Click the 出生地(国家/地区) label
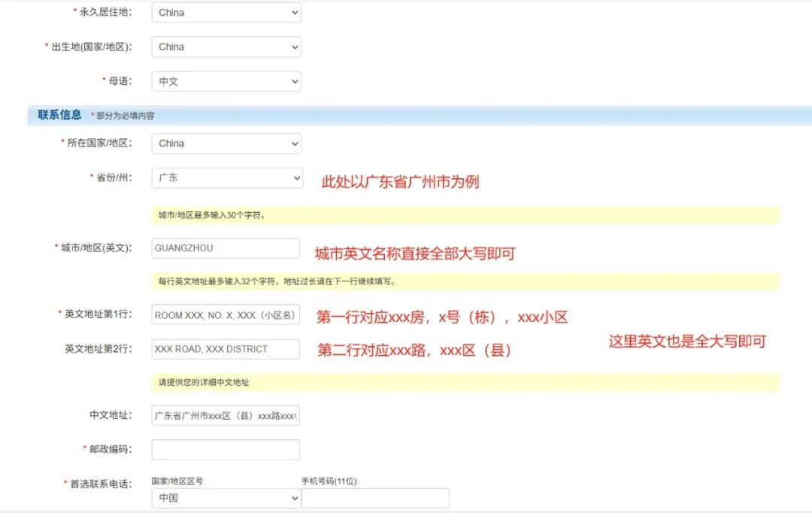The width and height of the screenshot is (812, 513). tap(92, 47)
